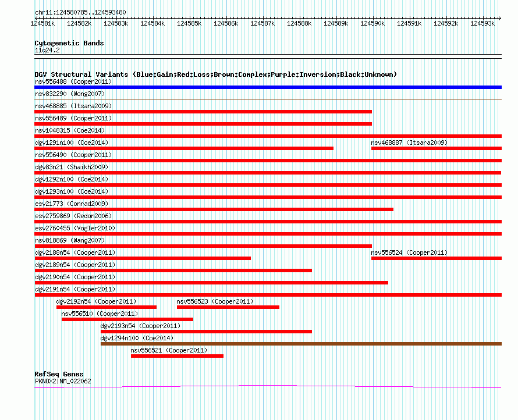Viewport: 518px width, 420px height.
Task: Select the dgv2189n54 (Cooper2011) label
Action: point(75,265)
